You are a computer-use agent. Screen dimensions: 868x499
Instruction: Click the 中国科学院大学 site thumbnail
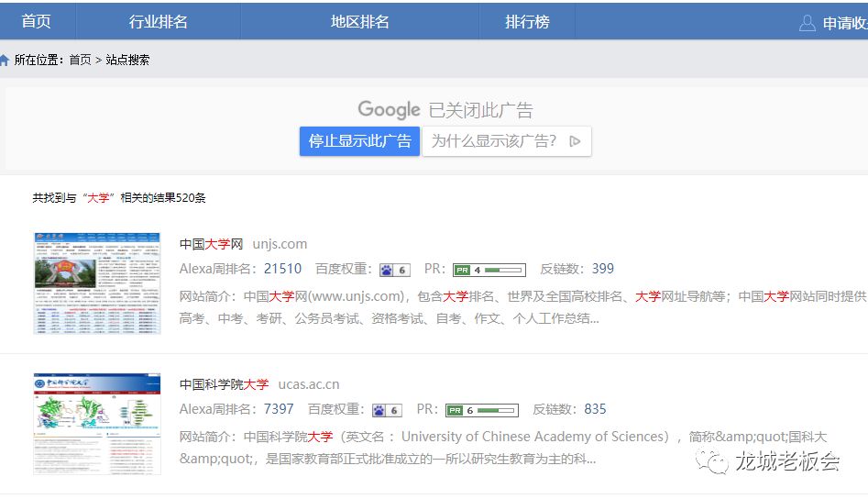97,424
